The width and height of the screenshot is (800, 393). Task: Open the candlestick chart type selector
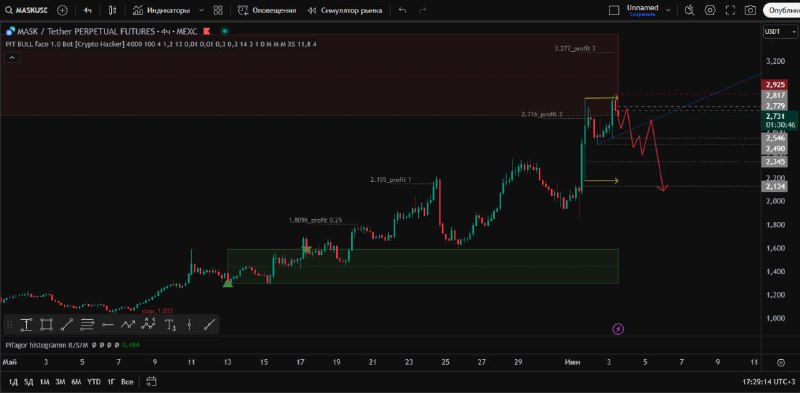point(113,10)
